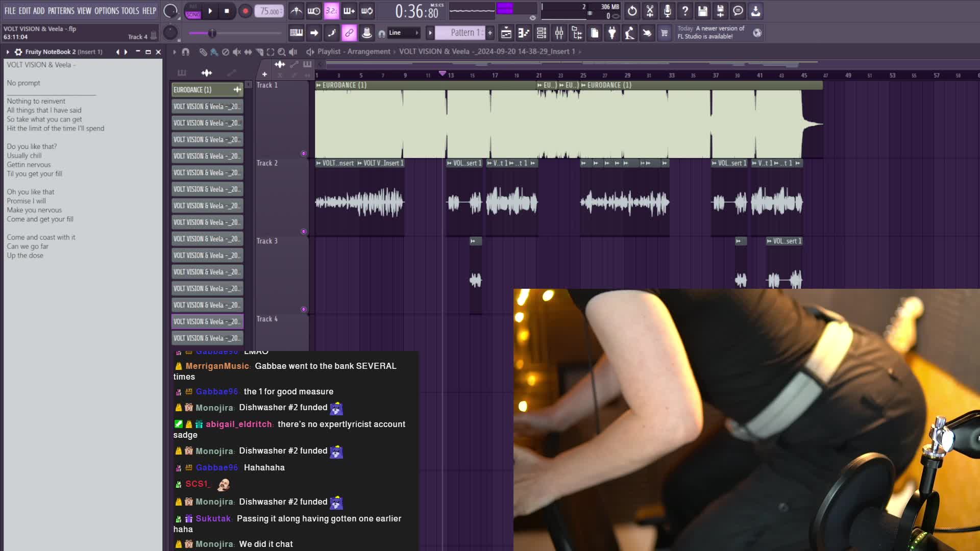Screen dimensions: 980x551
Task: Click the render export download icon
Action: pos(755,11)
